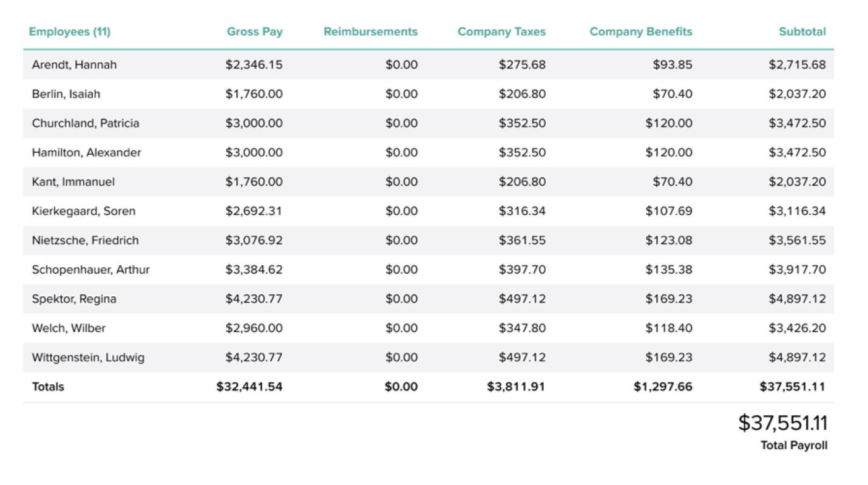Screen dimensions: 868x485
Task: Select Schopenhauer, Arthur
Action: click(x=90, y=270)
